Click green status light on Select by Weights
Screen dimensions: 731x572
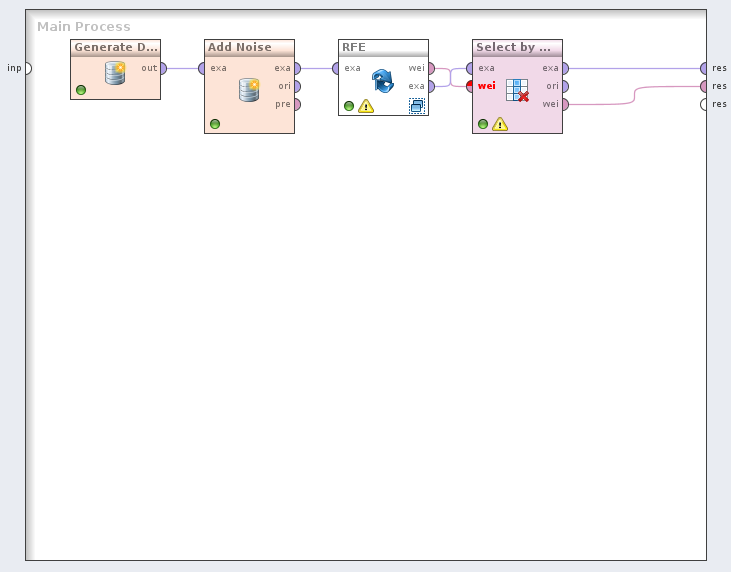pyautogui.click(x=483, y=124)
